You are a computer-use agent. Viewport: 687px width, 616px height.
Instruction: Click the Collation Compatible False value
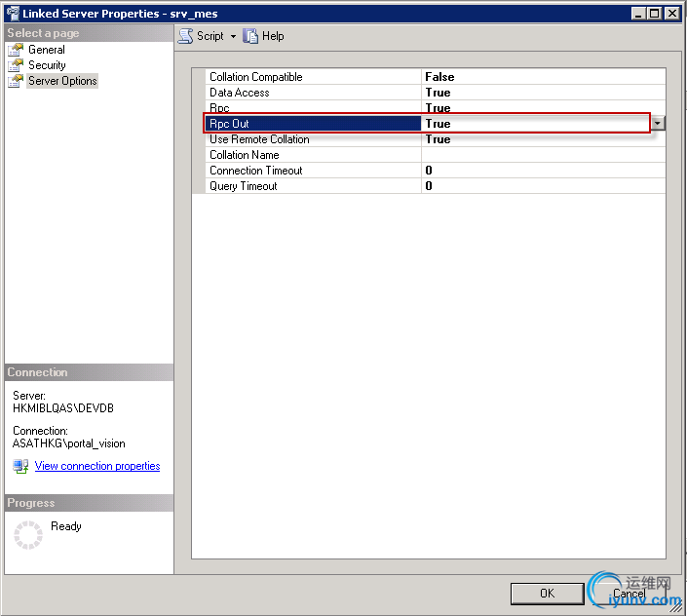click(x=439, y=77)
